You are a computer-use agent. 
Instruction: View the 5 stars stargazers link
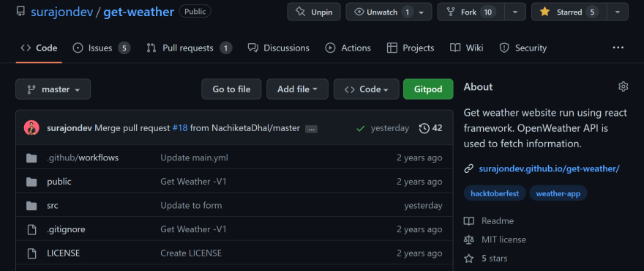click(494, 259)
